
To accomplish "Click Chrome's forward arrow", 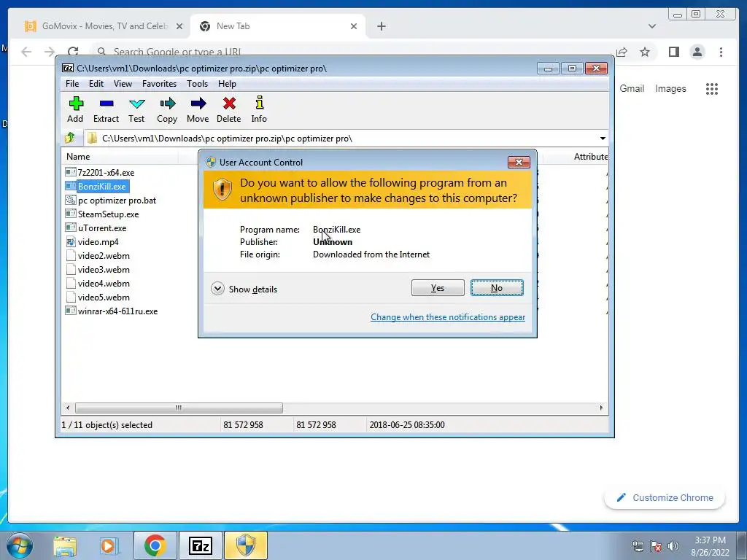I will tap(50, 52).
